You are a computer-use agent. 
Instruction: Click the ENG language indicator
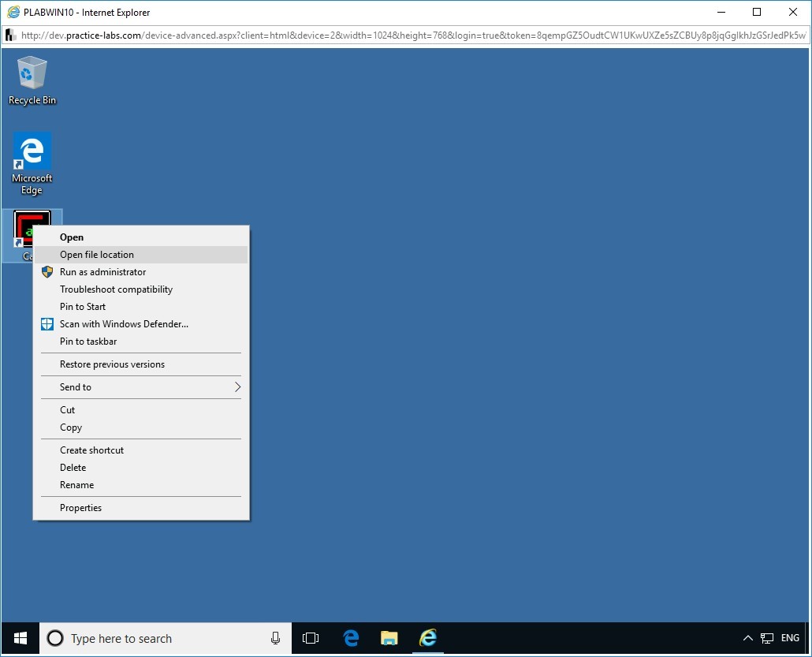point(790,638)
